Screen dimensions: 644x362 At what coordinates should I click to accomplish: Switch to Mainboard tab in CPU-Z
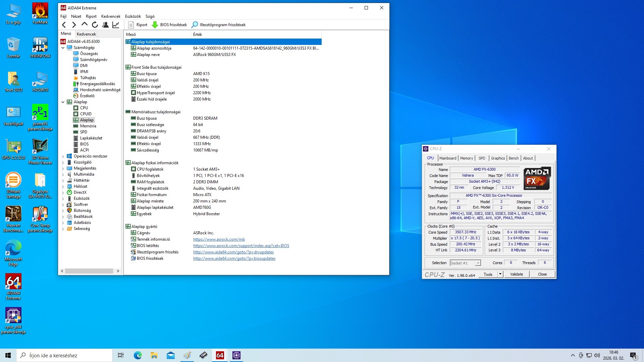pyautogui.click(x=447, y=158)
